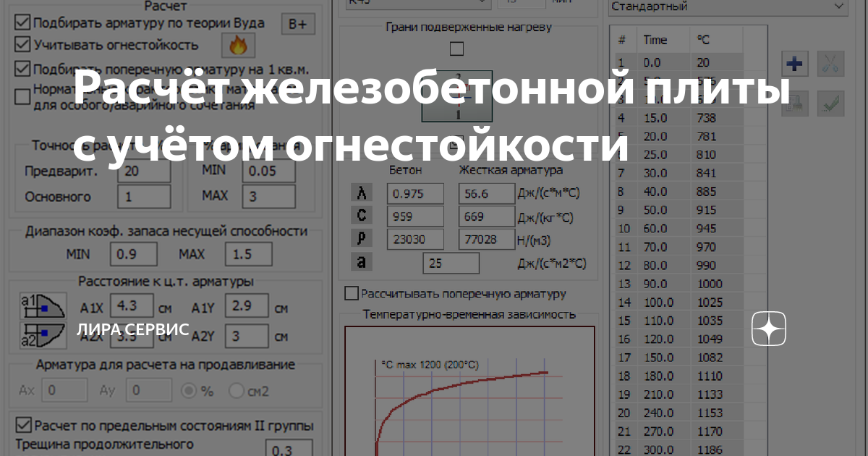Select the см2 radio button for punching rebar
Viewport: 868px width, 456px height.
237,391
